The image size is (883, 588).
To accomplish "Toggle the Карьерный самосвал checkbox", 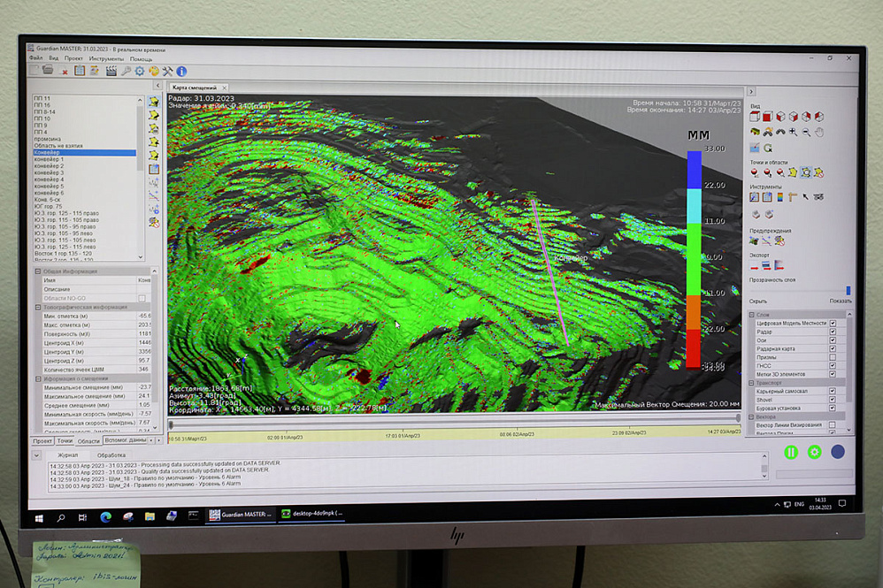I will coord(833,391).
